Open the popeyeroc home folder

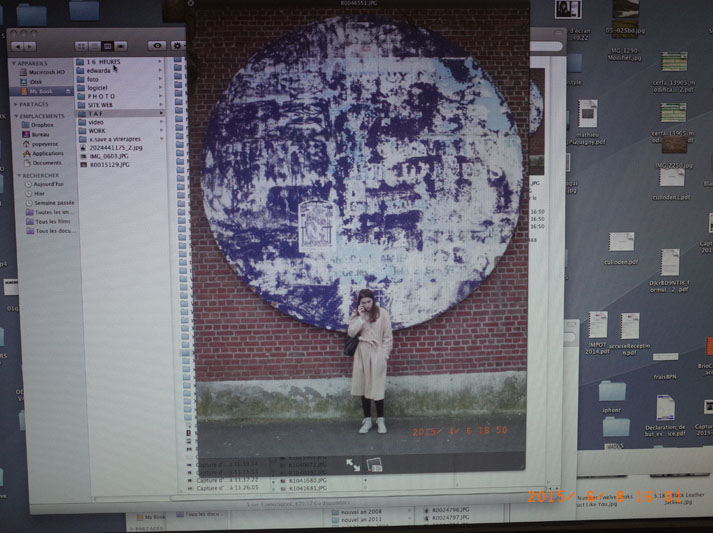pyautogui.click(x=40, y=144)
